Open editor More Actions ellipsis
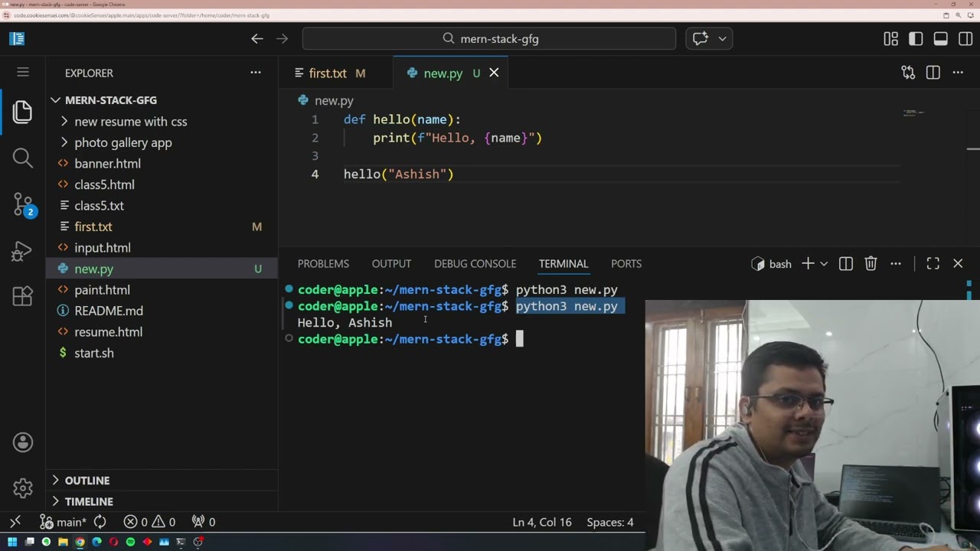This screenshot has height=551, width=980. coord(958,73)
